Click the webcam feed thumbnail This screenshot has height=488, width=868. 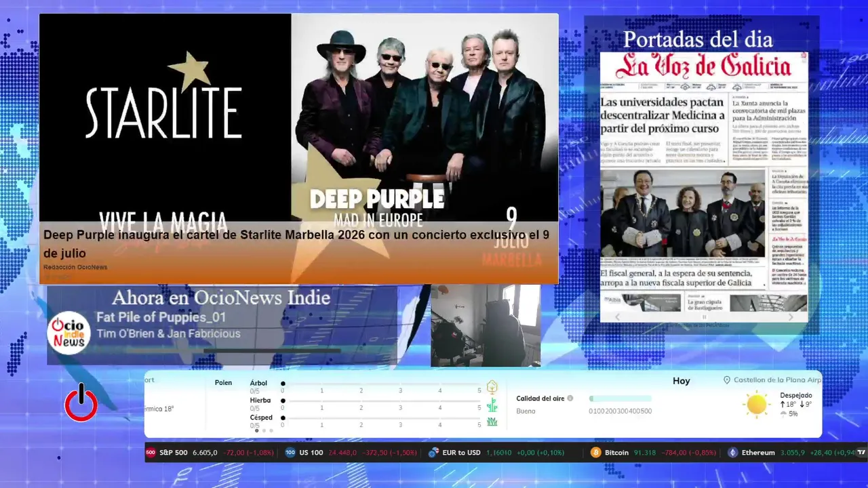[x=486, y=326]
